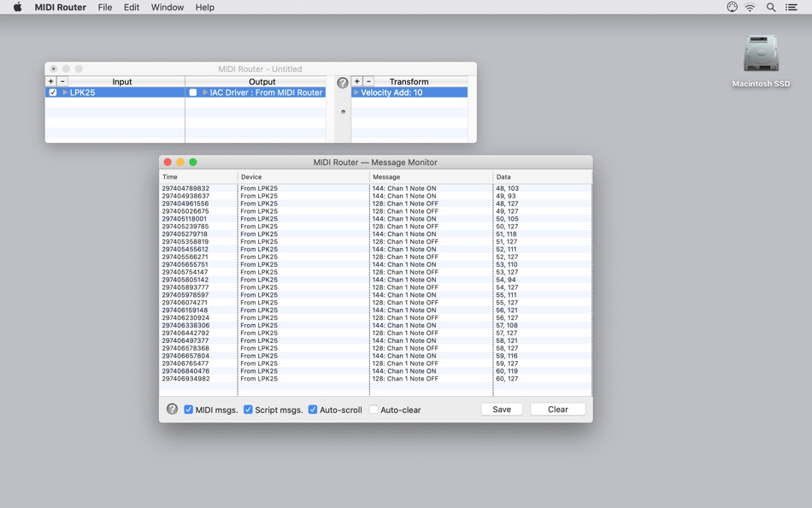812x508 pixels.
Task: Expand the Velocity Add: 10 disclosure triangle
Action: coord(356,92)
